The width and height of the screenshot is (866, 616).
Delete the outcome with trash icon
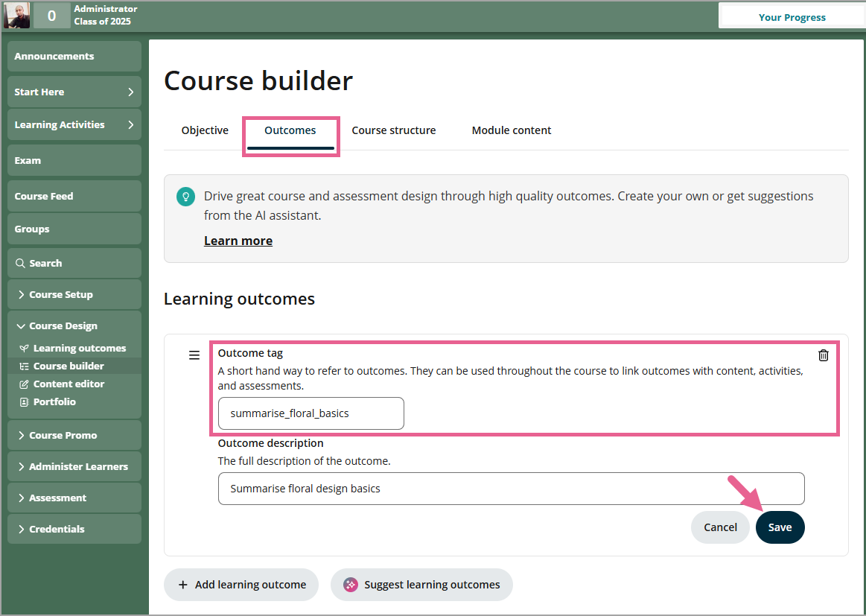pyautogui.click(x=823, y=355)
